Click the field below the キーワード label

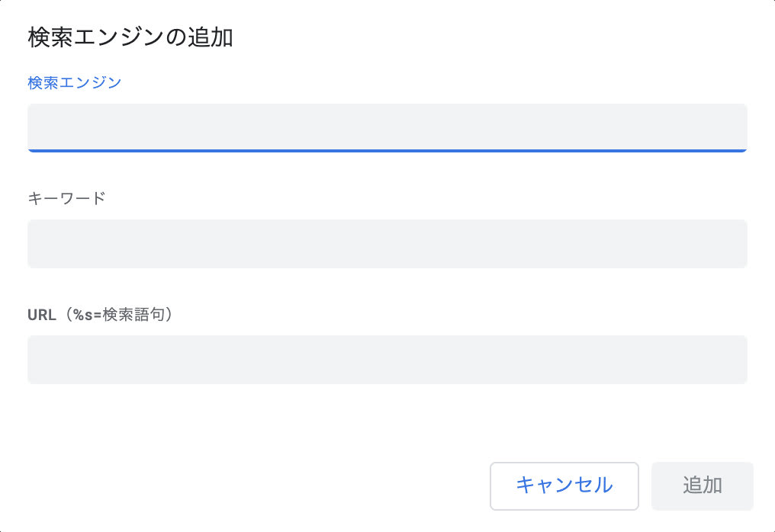coord(387,244)
